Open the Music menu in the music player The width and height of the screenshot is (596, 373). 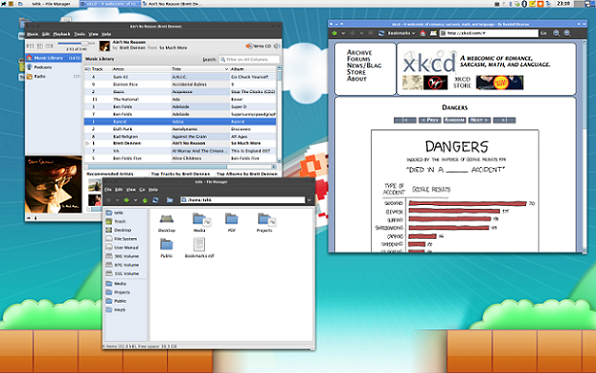pyautogui.click(x=32, y=34)
